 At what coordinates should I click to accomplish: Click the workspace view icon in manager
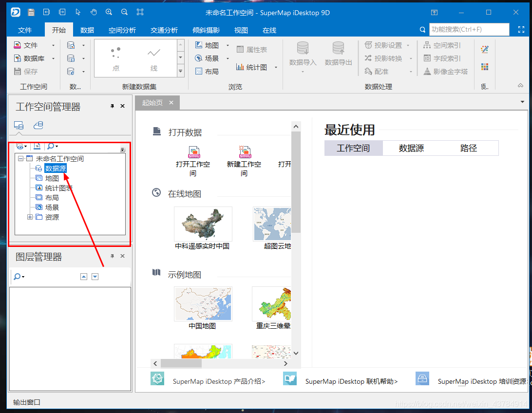19,126
